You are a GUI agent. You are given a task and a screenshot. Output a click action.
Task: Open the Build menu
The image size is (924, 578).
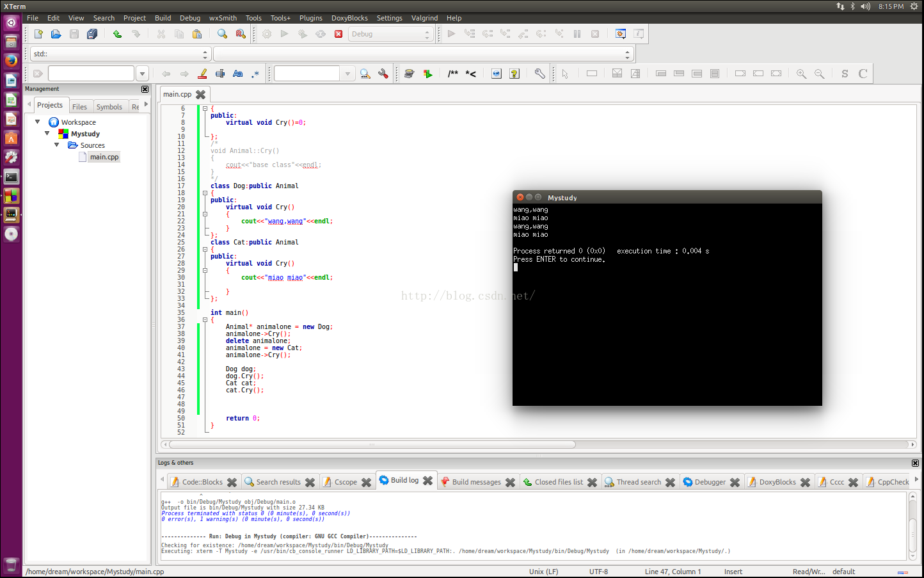coord(163,18)
